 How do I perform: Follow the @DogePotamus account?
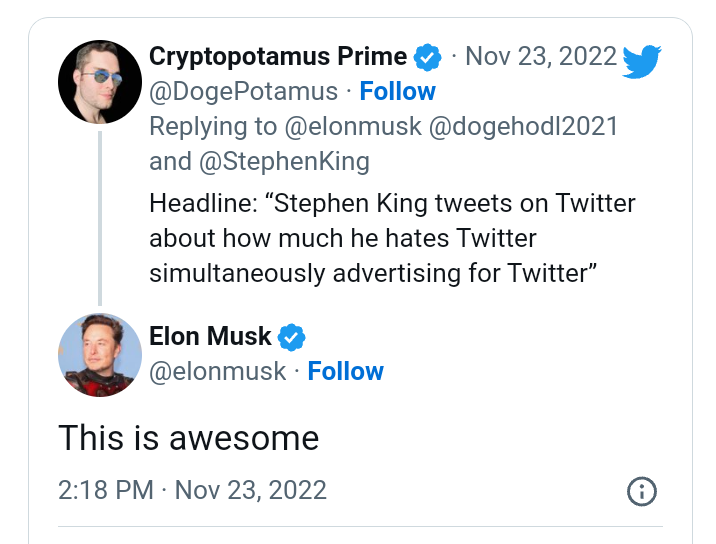pyautogui.click(x=397, y=91)
